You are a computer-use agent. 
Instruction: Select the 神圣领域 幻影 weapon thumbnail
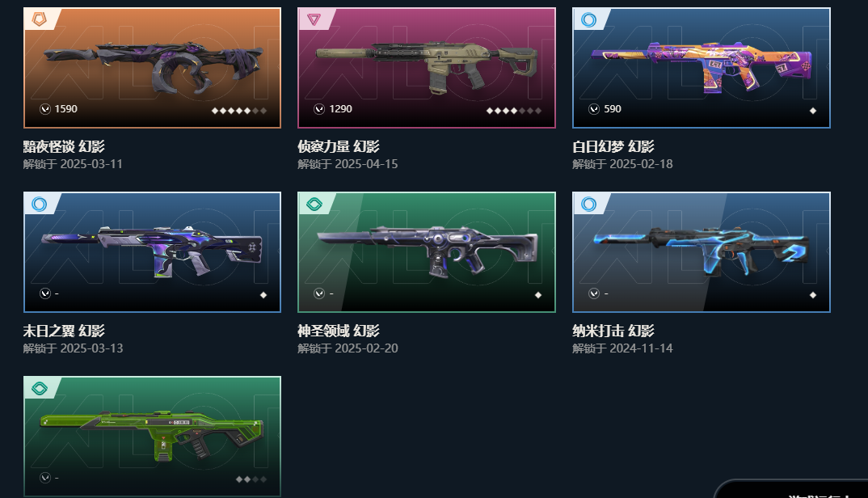coord(426,252)
